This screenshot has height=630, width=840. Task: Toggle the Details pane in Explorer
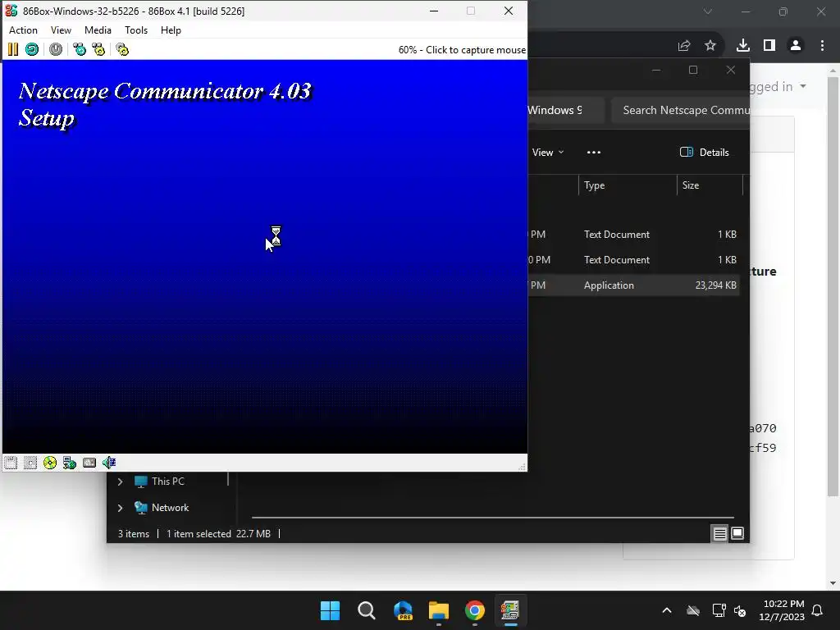click(x=704, y=152)
